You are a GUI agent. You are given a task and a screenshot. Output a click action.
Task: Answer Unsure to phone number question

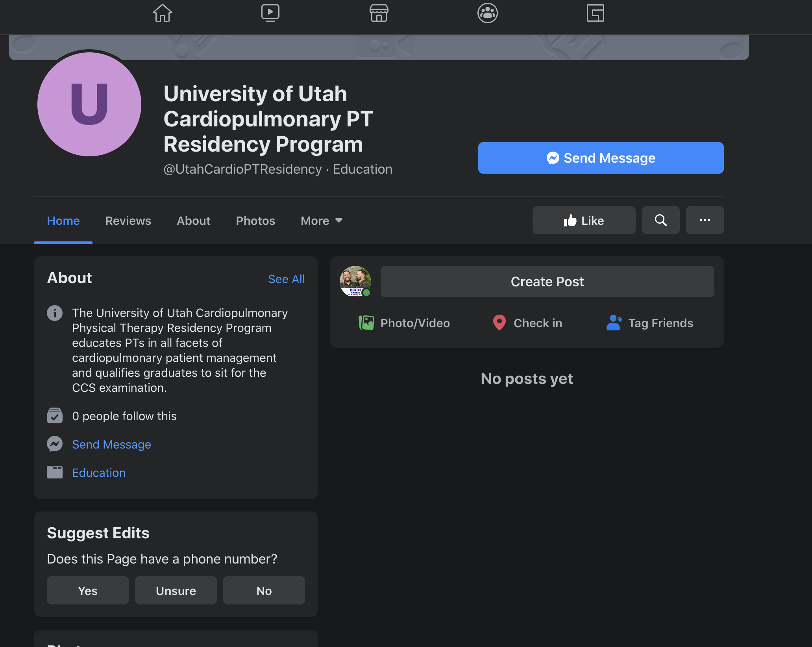pos(176,590)
